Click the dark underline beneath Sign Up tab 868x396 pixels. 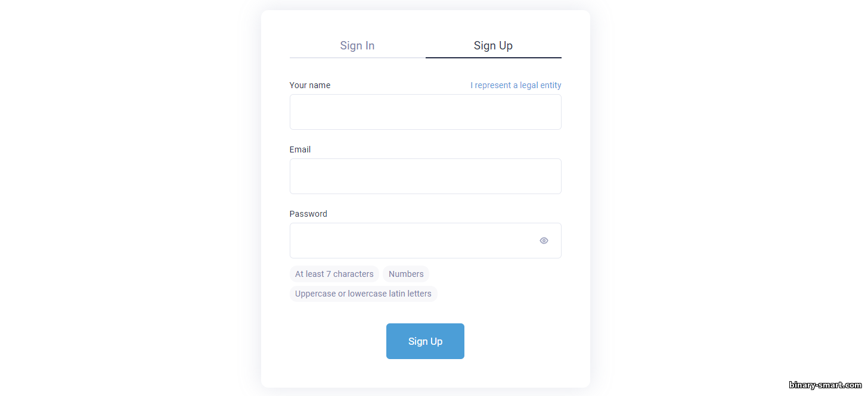[x=494, y=58]
